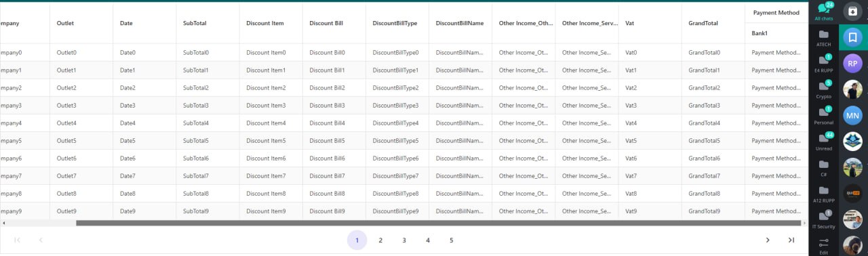This screenshot has width=868, height=256.
Task: Go to next page of the table
Action: (768, 240)
